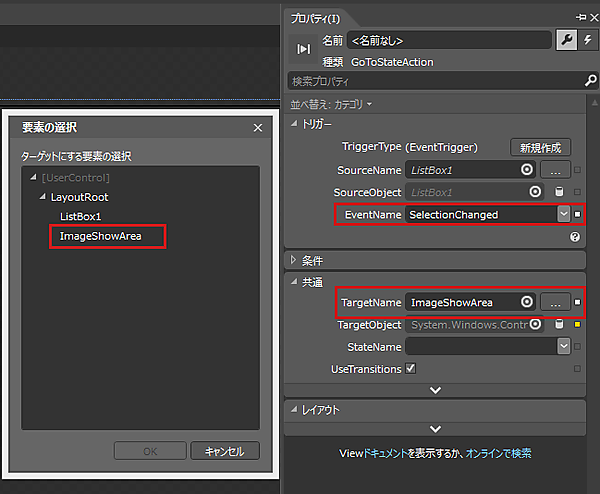Open TargetName element browse button

[555, 302]
